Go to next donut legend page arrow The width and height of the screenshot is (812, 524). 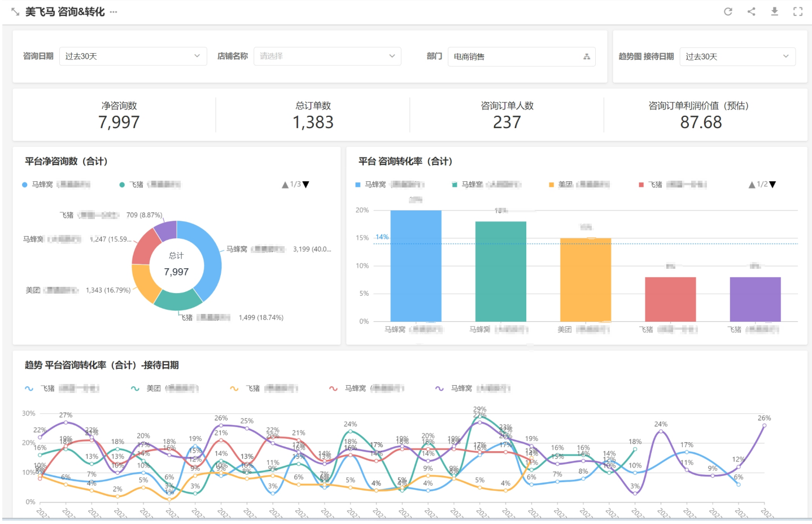pos(306,185)
